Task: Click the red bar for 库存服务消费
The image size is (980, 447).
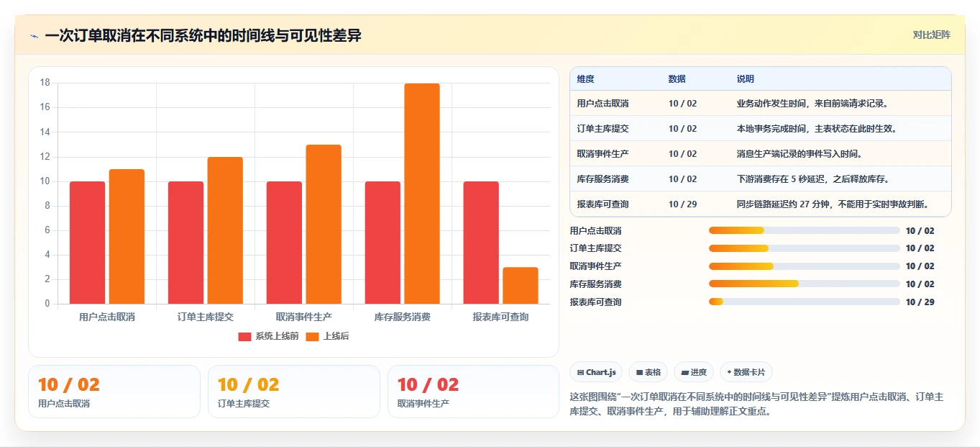Action: (383, 243)
